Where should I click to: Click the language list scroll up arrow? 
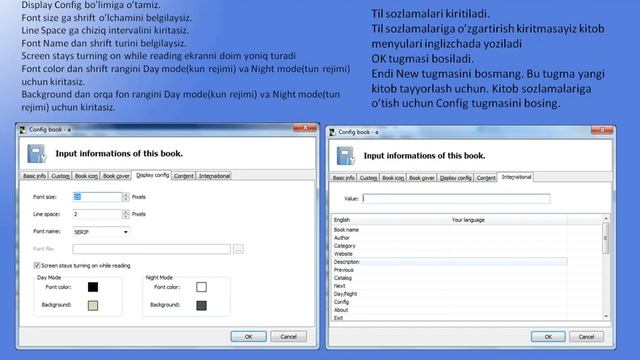(606, 219)
